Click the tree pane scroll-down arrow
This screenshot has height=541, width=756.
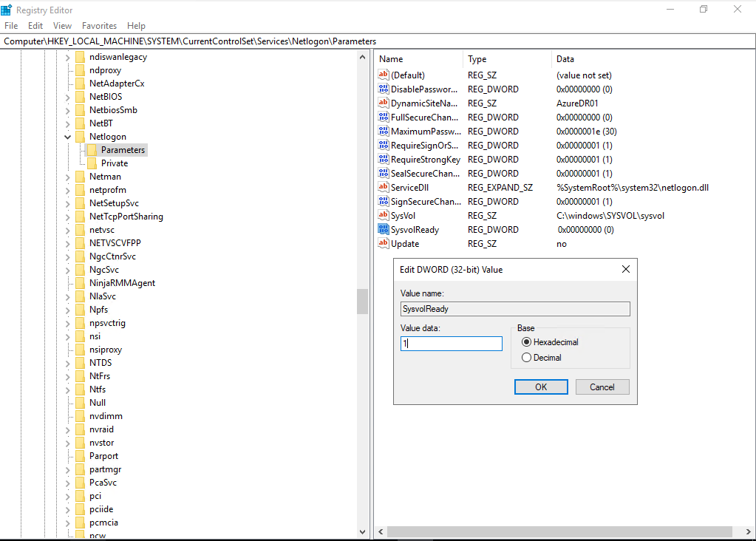(x=363, y=532)
